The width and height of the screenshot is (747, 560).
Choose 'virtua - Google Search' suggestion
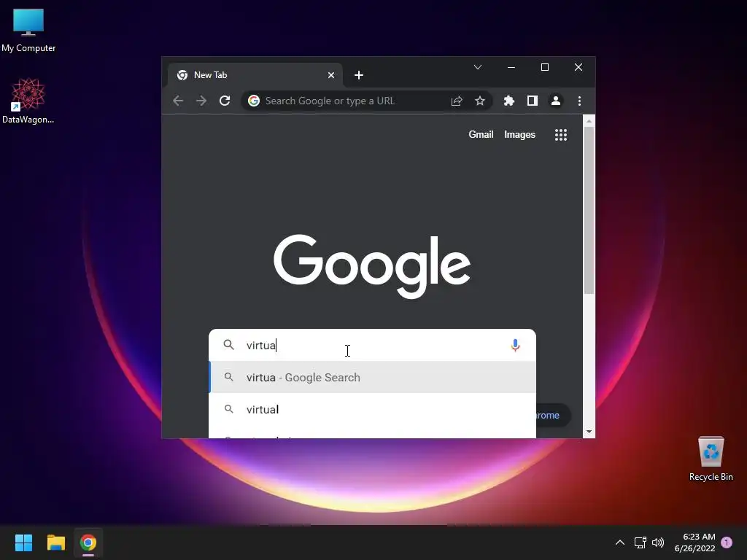click(x=373, y=377)
